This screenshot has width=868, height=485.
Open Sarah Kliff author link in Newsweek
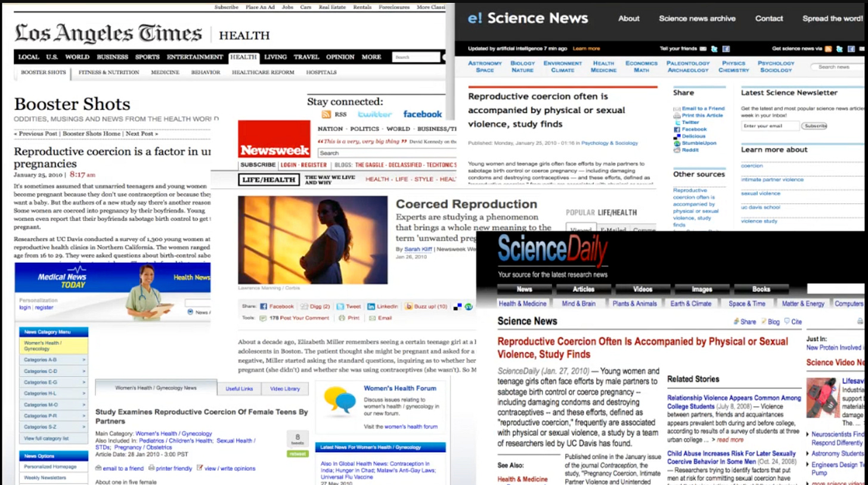tap(419, 249)
